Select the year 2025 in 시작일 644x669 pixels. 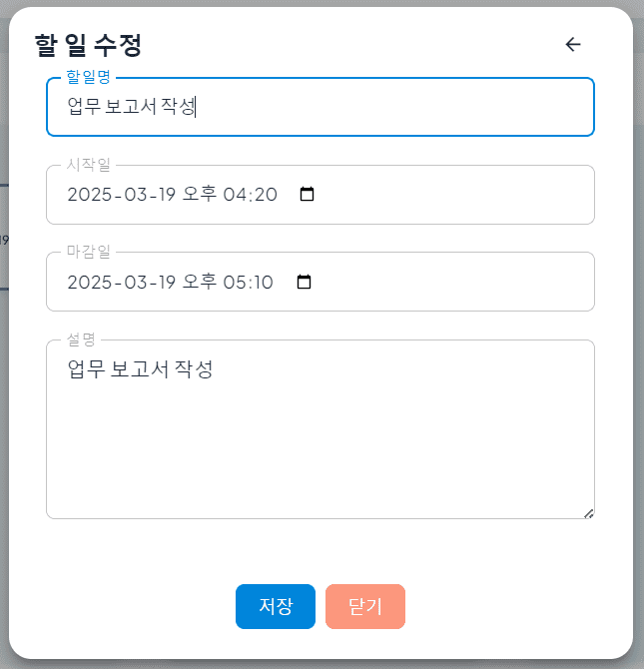click(x=89, y=195)
